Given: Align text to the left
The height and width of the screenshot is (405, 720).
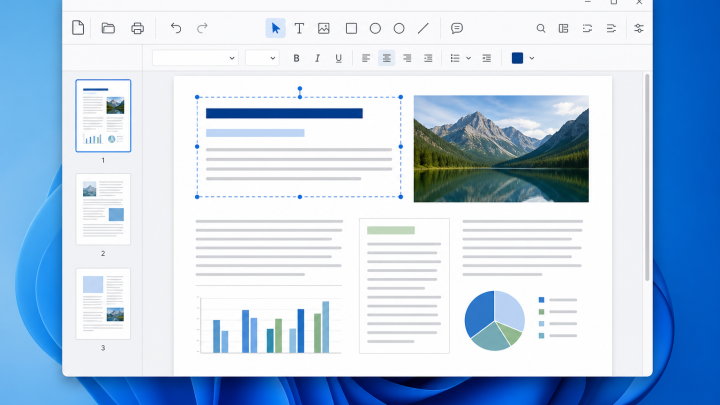Looking at the screenshot, I should tap(366, 58).
